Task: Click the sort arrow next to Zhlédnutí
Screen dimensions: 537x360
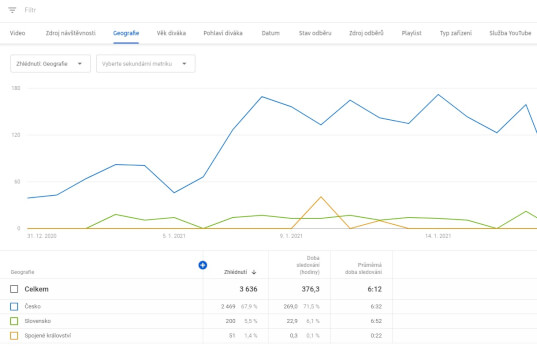Action: pyautogui.click(x=254, y=272)
